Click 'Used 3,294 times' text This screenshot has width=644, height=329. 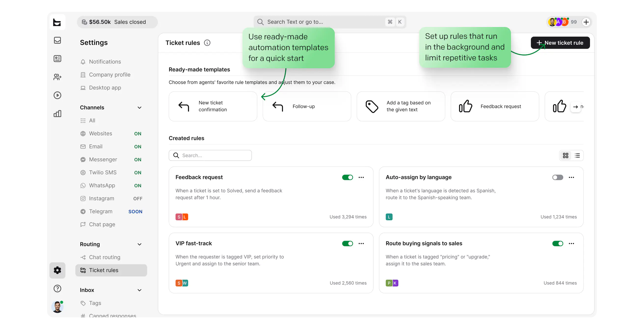pyautogui.click(x=348, y=217)
